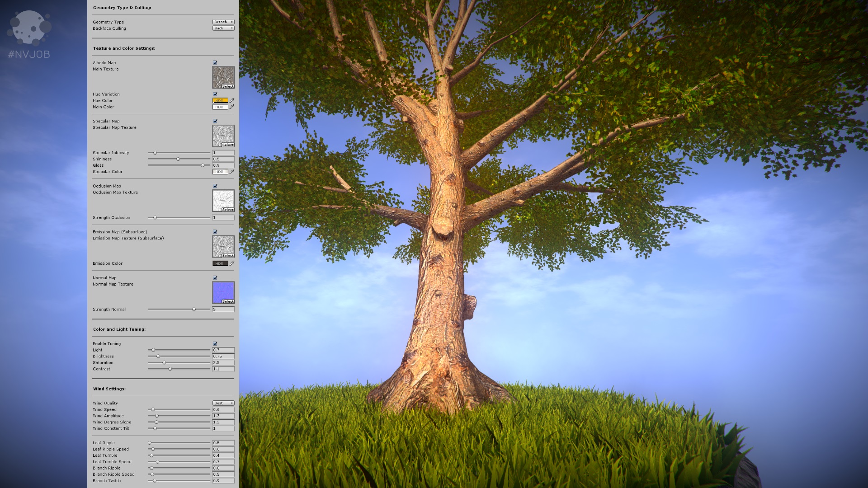Expand the Wind Quality dropdown

coord(223,403)
